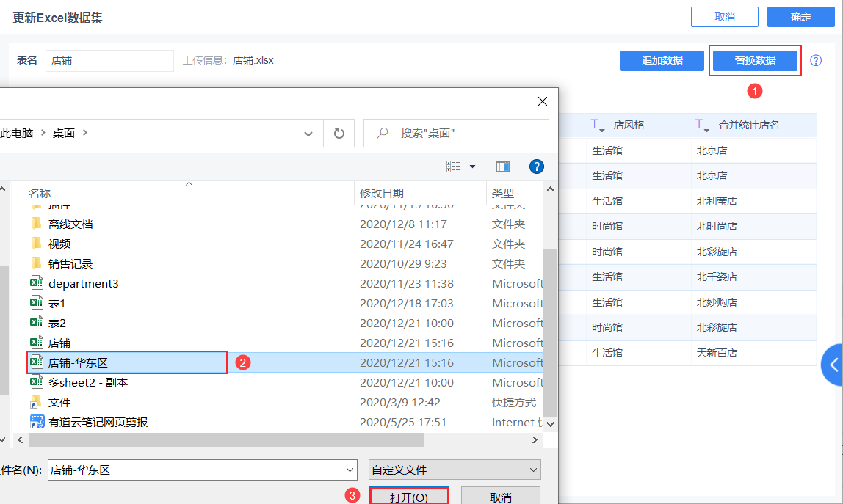Open the file name combo box dropdown

click(350, 470)
